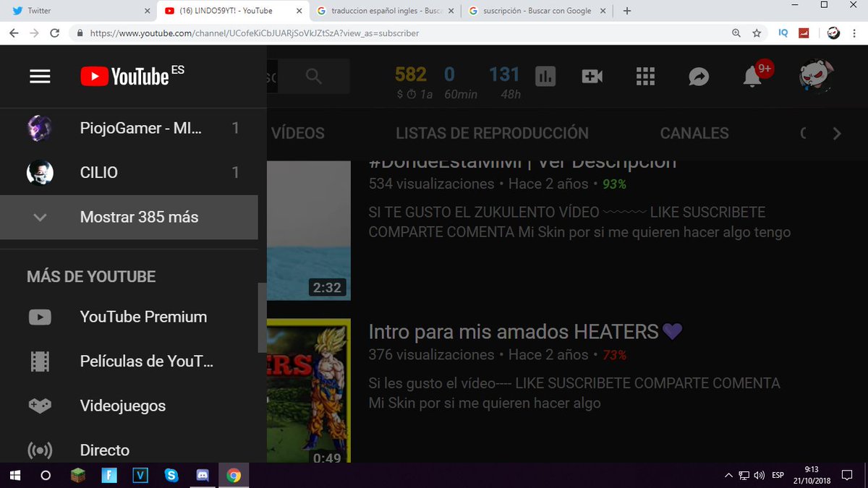
Task: Click the CILIO channel avatar
Action: [x=40, y=173]
